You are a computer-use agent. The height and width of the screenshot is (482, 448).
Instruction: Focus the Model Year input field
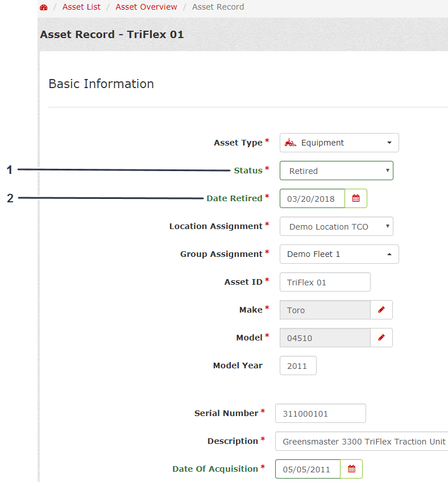298,365
